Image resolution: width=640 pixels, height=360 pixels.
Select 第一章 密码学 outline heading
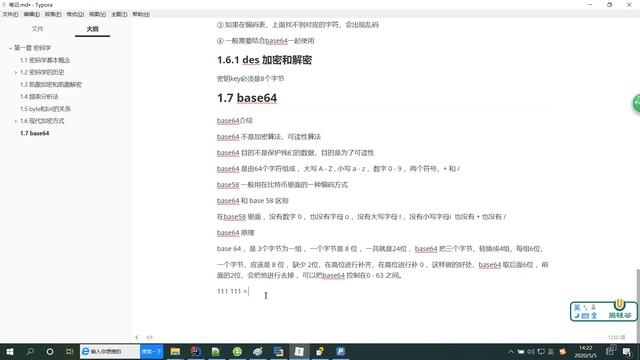(33, 48)
